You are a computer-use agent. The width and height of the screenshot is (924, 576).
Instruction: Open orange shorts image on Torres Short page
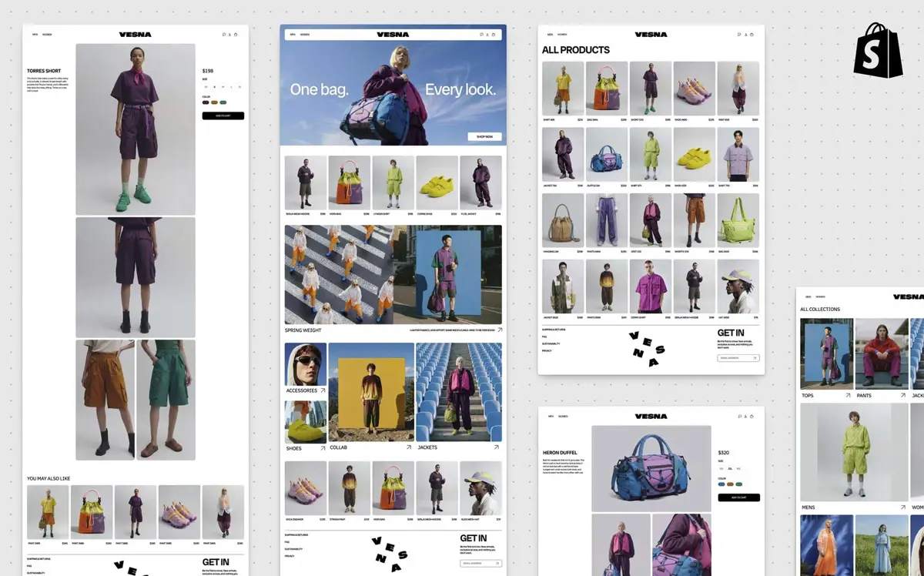[105, 400]
